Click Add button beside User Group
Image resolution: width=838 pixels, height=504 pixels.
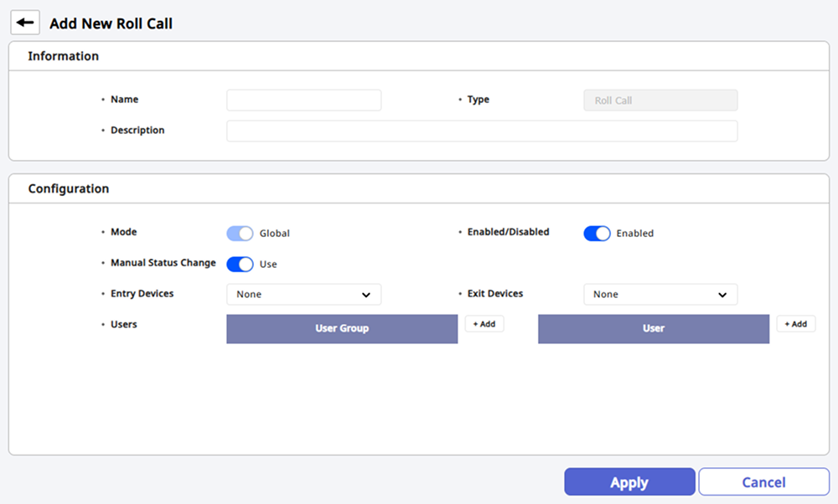point(484,324)
